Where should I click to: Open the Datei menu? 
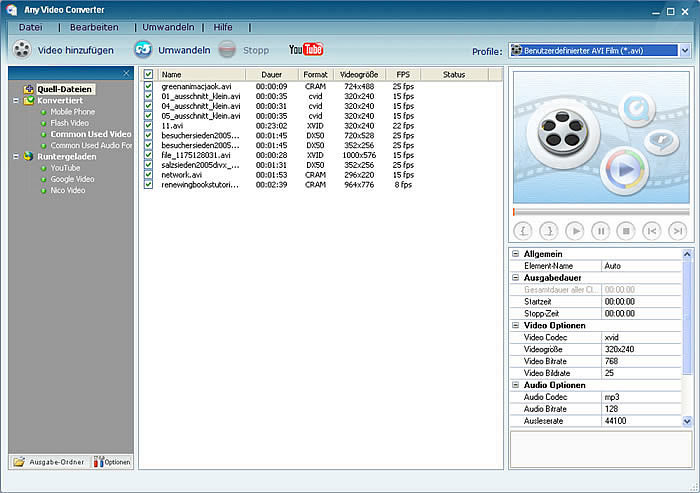pos(30,27)
